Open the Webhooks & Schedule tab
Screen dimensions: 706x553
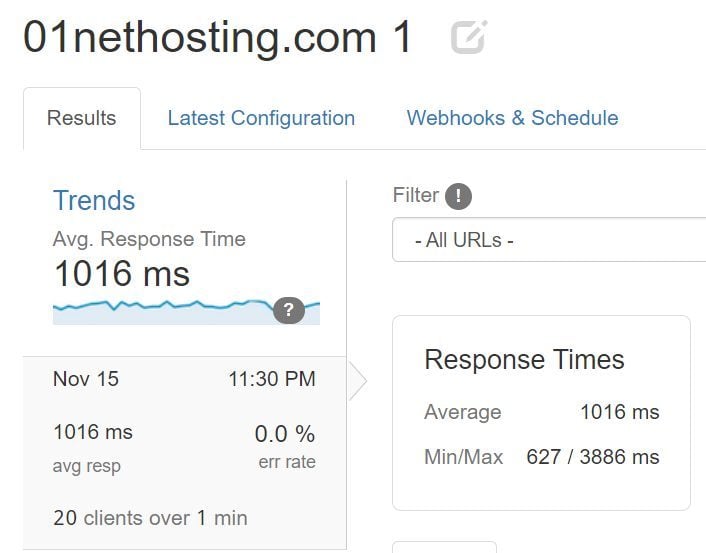click(x=512, y=118)
